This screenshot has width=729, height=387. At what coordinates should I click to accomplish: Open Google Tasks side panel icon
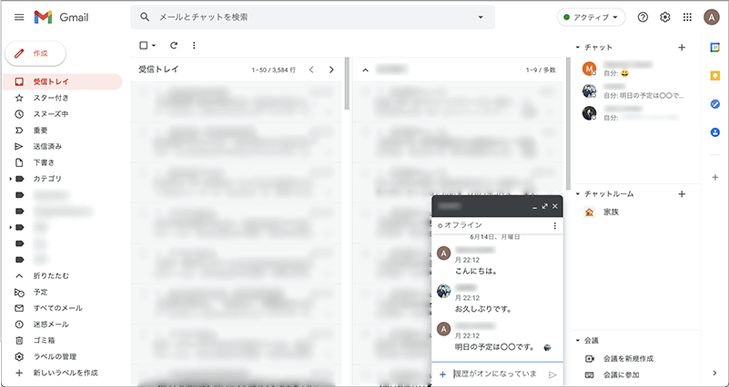point(715,104)
